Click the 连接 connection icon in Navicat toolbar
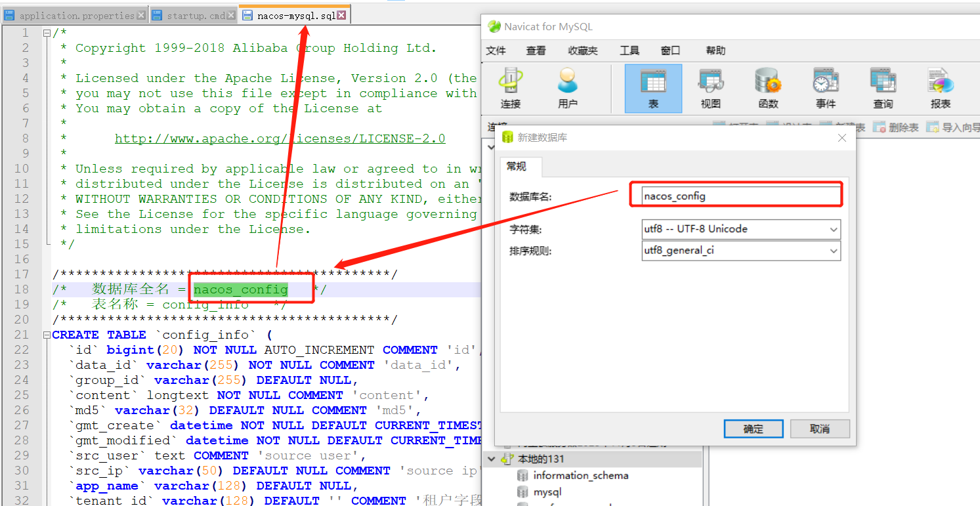 click(510, 88)
